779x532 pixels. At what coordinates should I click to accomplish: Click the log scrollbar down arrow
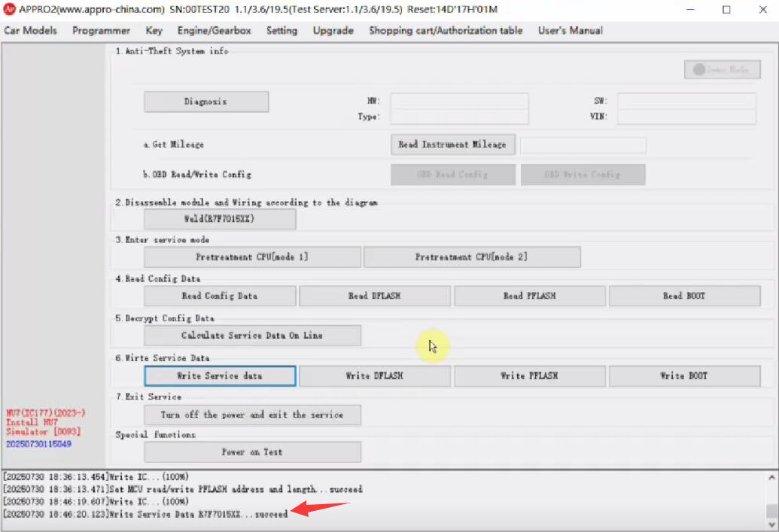771,524
